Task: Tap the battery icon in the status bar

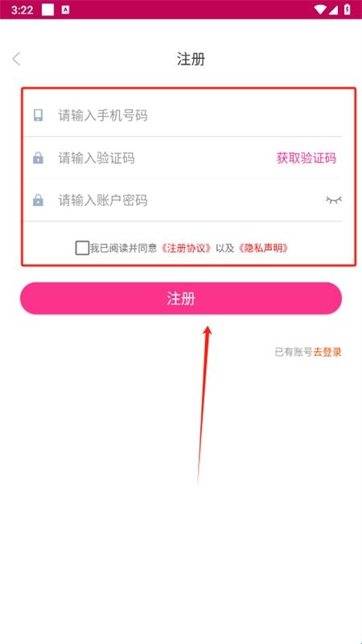Action: click(348, 10)
